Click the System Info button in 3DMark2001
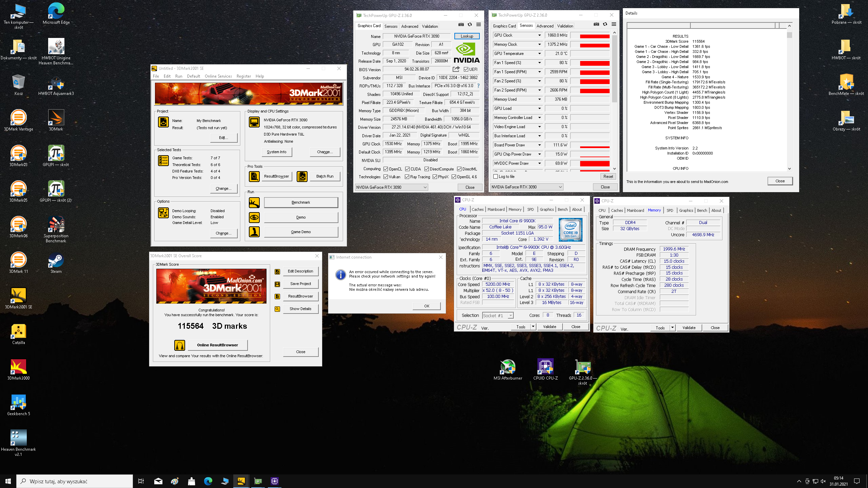 277,152
